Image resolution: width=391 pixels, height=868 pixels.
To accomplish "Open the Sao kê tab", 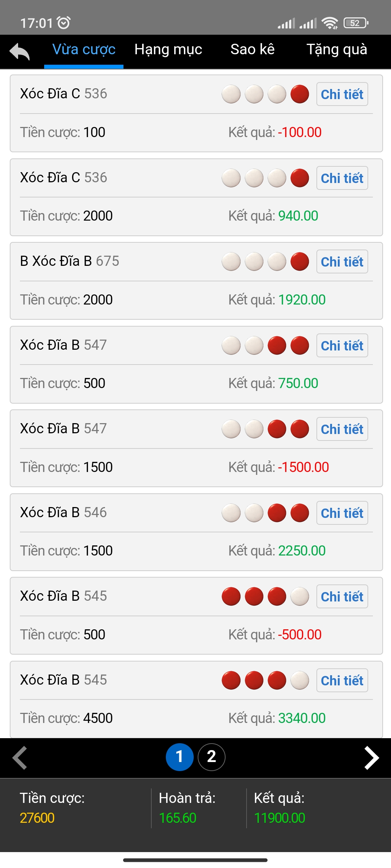I will [252, 50].
